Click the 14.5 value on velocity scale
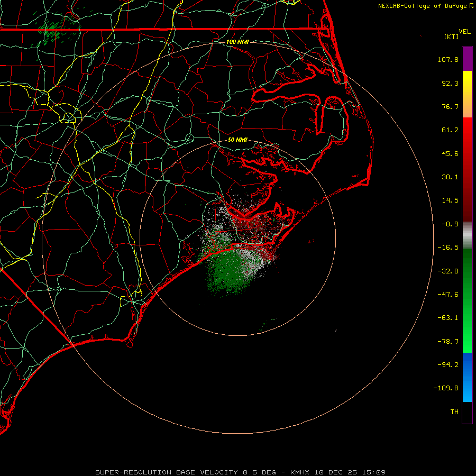Image resolution: width=476 pixels, height=476 pixels. pyautogui.click(x=450, y=200)
